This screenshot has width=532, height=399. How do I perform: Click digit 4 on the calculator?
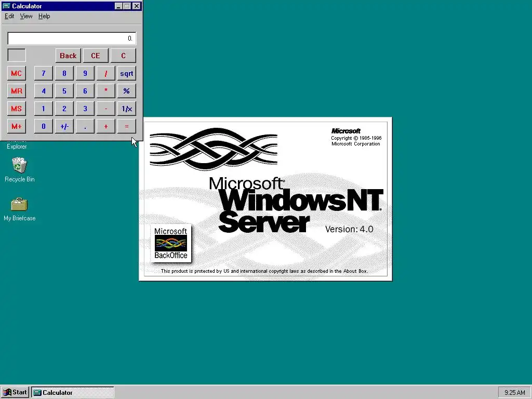pos(44,91)
